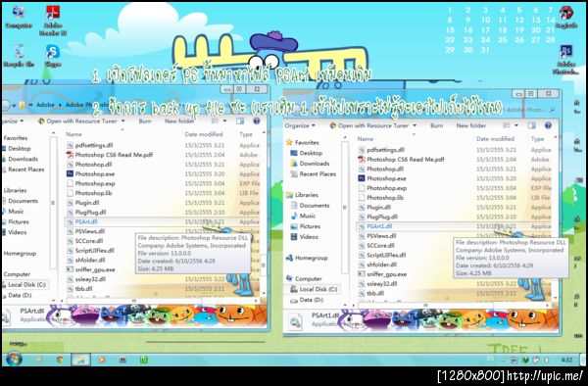Image resolution: width=588 pixels, height=386 pixels.
Task: Select Photoshop.exe in the right window
Action: (x=386, y=178)
